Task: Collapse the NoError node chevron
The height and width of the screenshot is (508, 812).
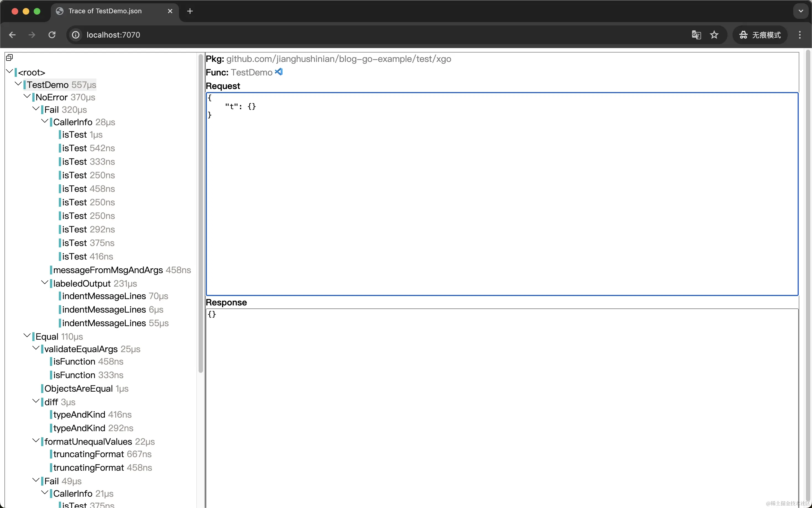Action: pyautogui.click(x=27, y=96)
